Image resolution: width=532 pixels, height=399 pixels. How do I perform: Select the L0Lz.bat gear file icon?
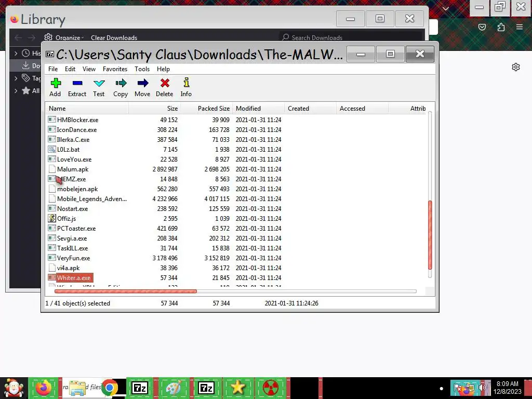click(x=52, y=149)
